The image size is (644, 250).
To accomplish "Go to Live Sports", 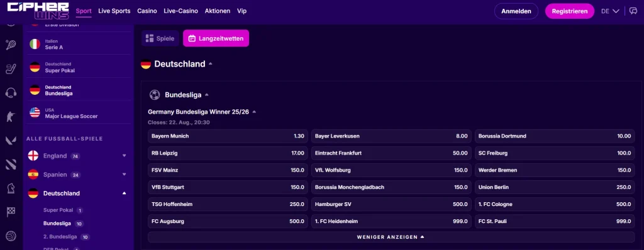I will click(x=114, y=11).
